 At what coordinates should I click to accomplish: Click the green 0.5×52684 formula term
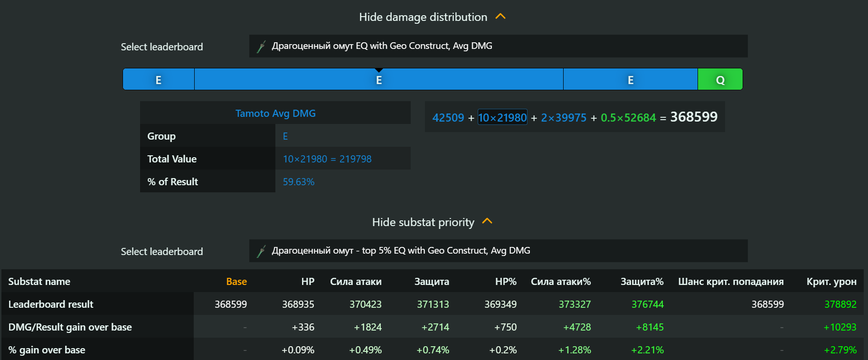[628, 118]
